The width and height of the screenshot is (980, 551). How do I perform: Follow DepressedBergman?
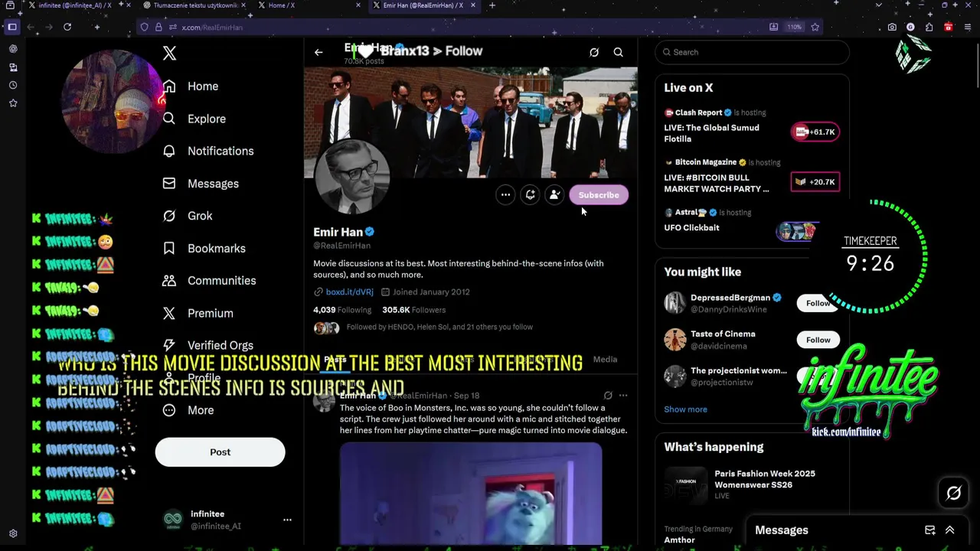point(818,303)
